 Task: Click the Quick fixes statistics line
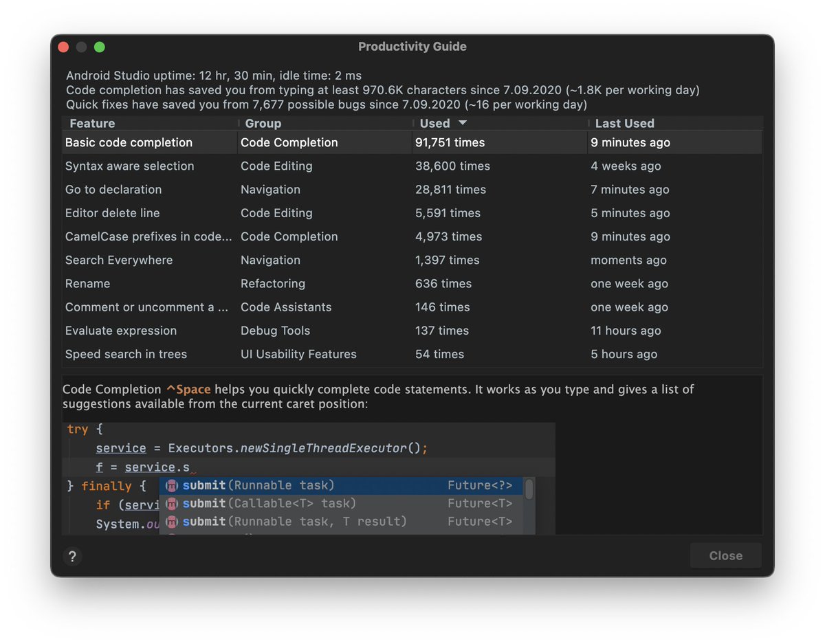[327, 105]
